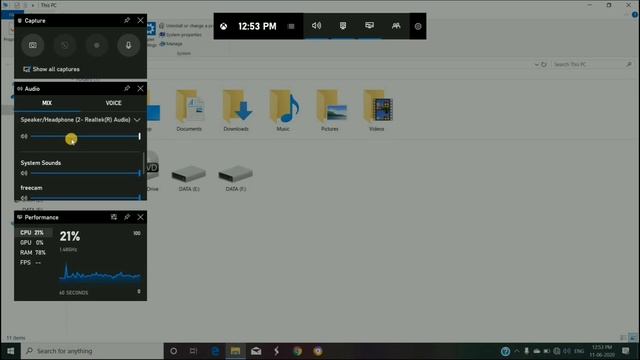Open Cortana from the taskbar

click(173, 351)
